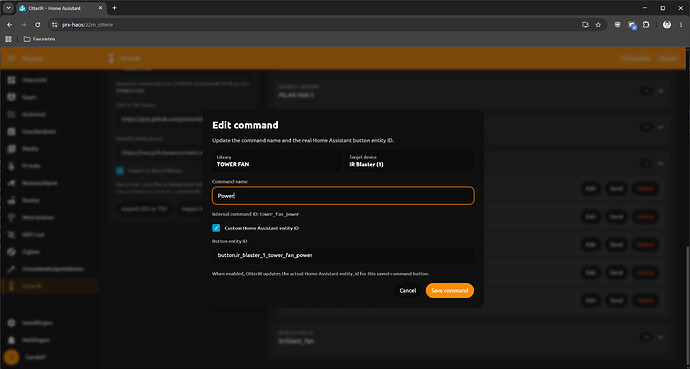Focus the Command name field
The height and width of the screenshot is (369, 690).
pos(343,196)
